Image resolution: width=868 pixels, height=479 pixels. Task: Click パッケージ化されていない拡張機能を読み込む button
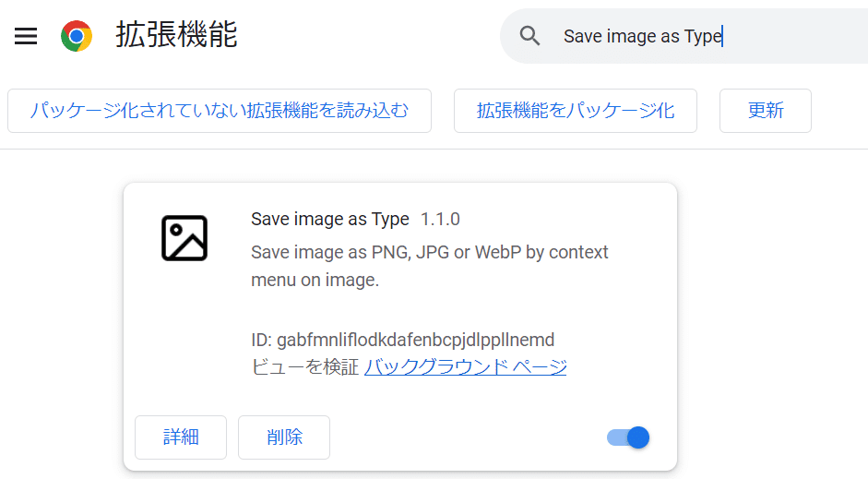220,111
